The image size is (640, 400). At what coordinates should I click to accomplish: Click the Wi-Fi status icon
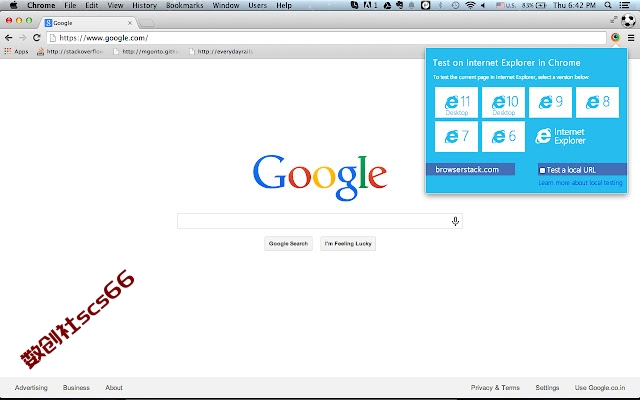470,5
